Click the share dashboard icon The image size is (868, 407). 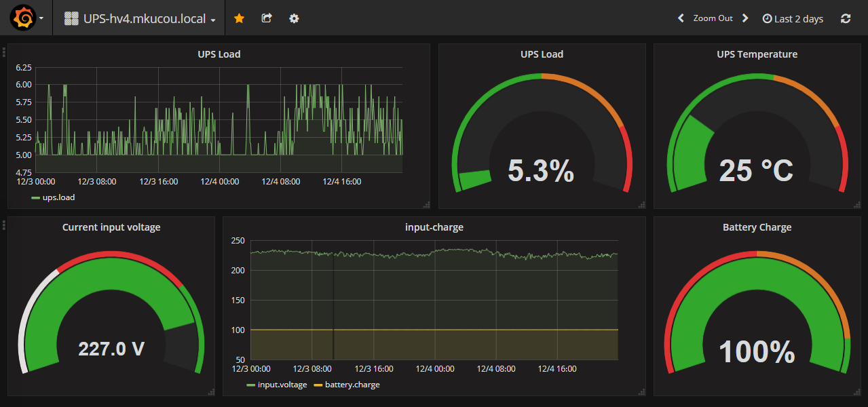coord(267,18)
